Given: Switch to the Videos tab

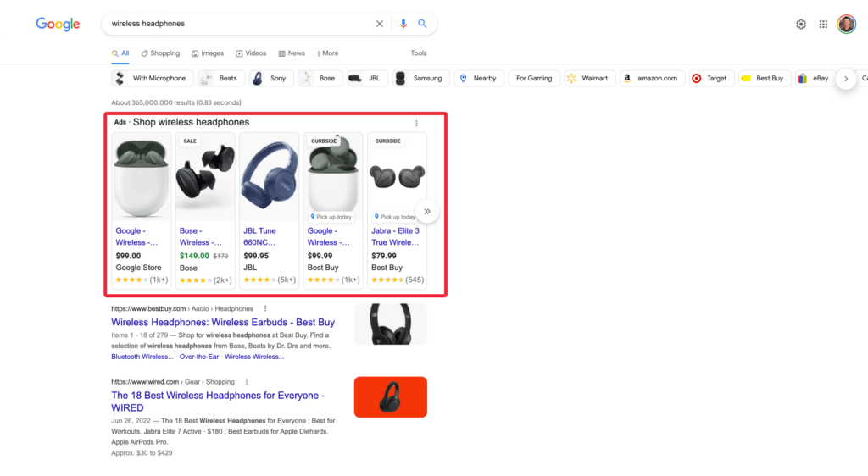Looking at the screenshot, I should tap(251, 53).
